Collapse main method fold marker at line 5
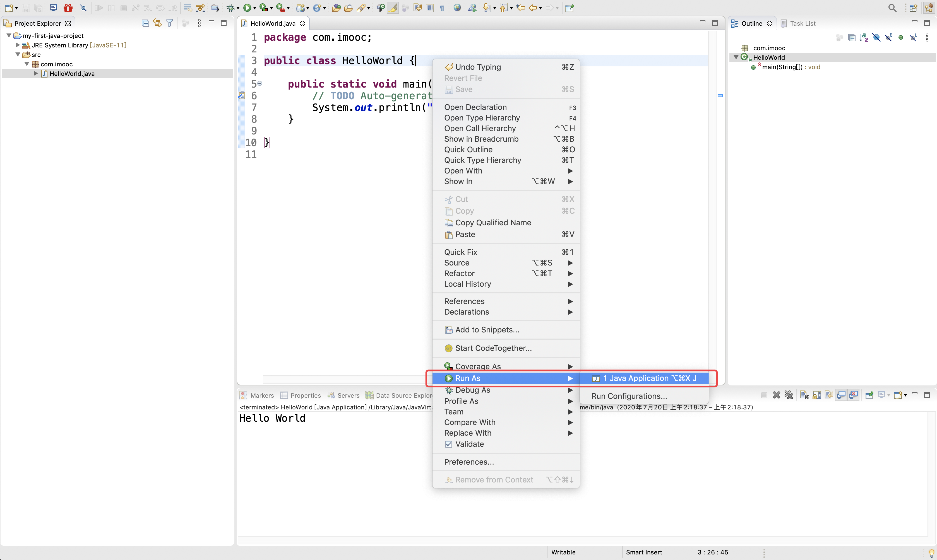The width and height of the screenshot is (937, 560). click(260, 83)
